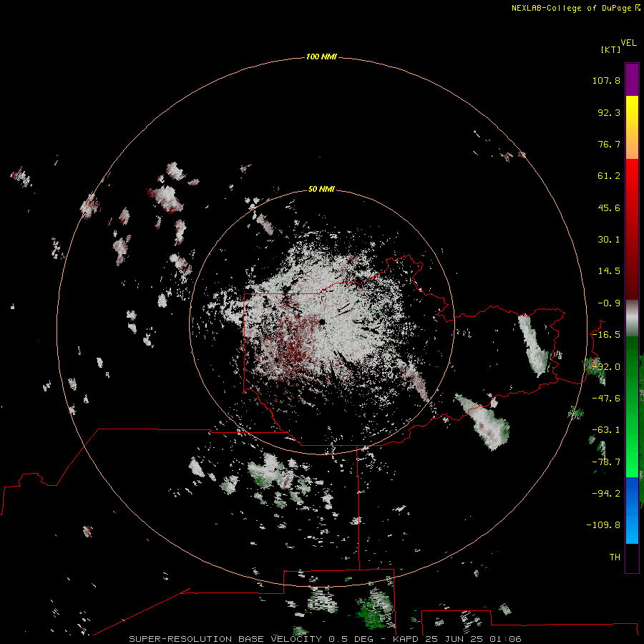Click the 50 NMI range ring label

(x=321, y=189)
